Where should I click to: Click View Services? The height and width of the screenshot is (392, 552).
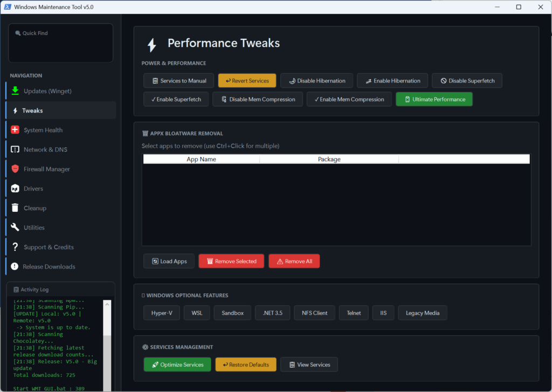pos(309,364)
